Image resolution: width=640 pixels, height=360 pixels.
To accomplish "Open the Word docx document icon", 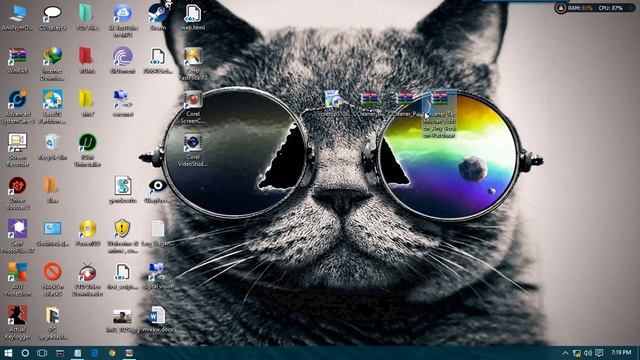I will (x=158, y=318).
